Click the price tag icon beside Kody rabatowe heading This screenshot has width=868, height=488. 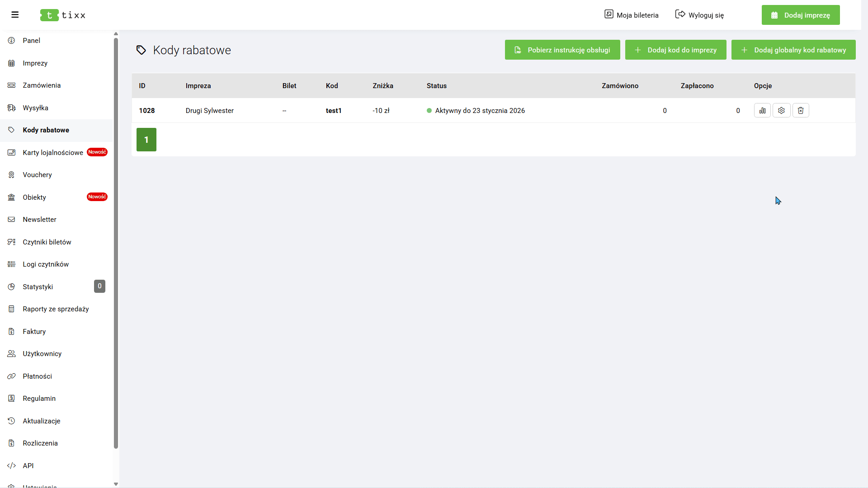141,50
